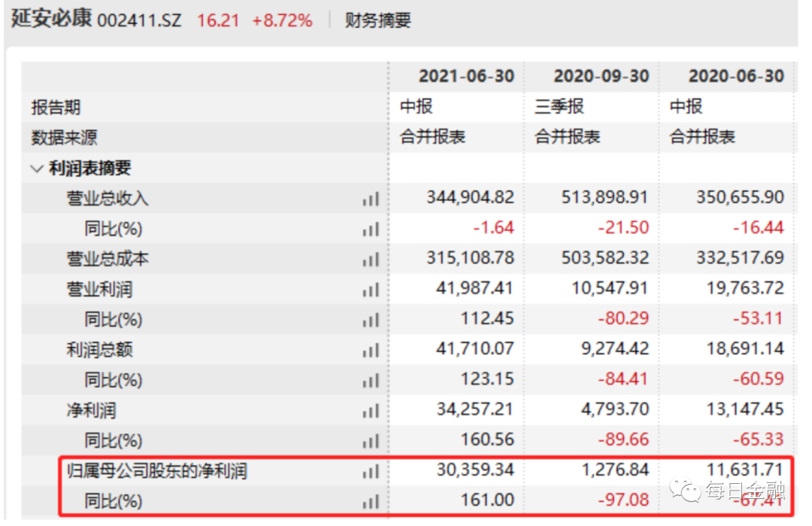812x526 pixels.
Task: Click percentage value -97.08
Action: [623, 500]
